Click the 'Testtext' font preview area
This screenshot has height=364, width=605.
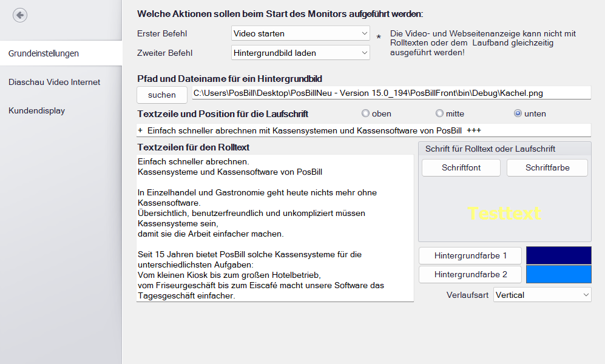tap(504, 212)
